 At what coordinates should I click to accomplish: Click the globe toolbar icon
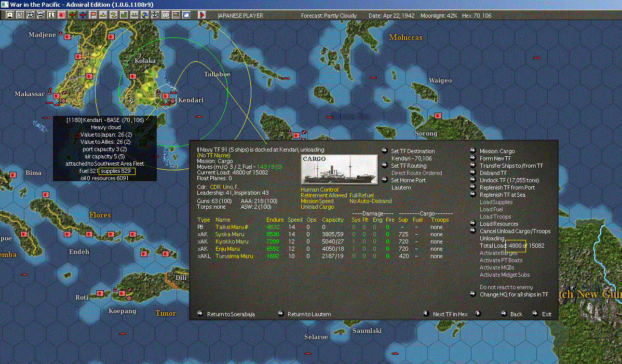coord(145,15)
